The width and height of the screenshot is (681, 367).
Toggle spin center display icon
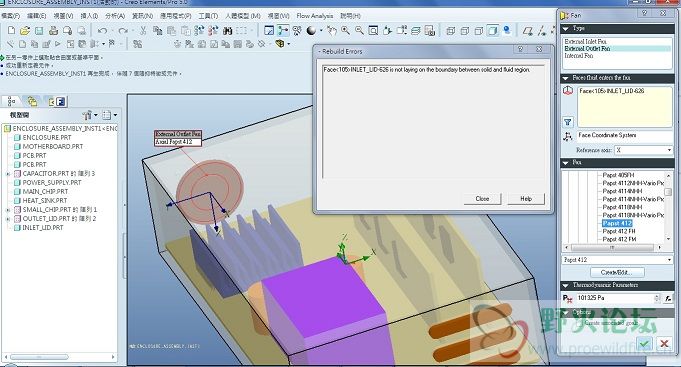click(283, 30)
